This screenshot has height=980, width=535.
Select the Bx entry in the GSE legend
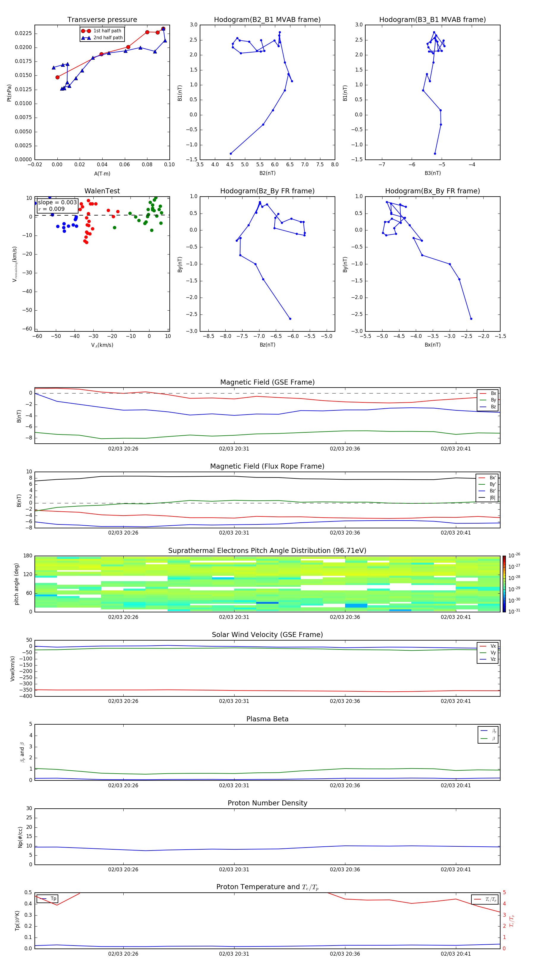[488, 393]
